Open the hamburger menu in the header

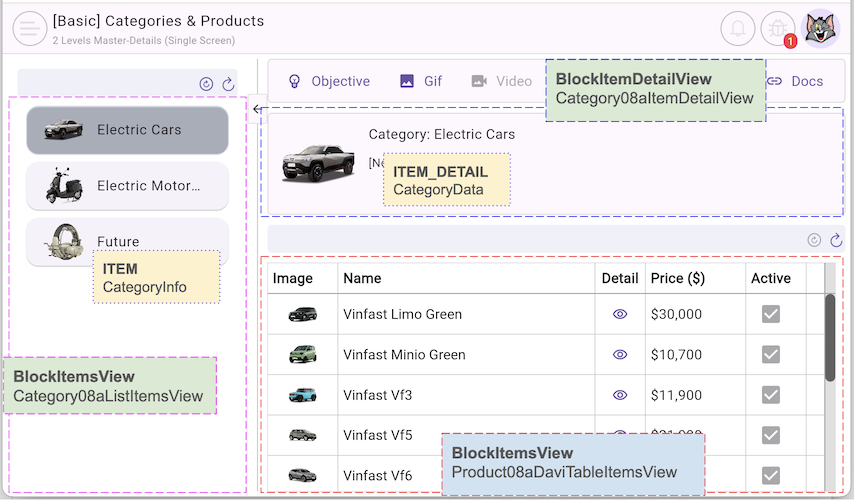tap(30, 29)
